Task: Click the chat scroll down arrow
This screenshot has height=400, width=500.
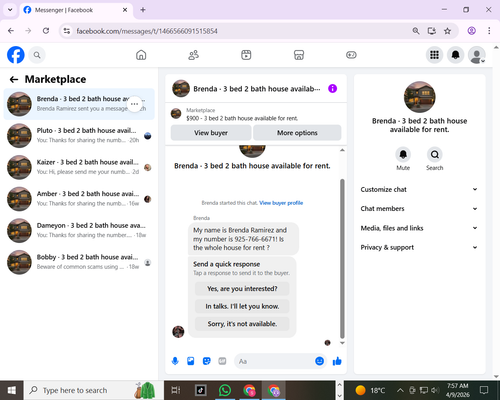Action: [x=342, y=343]
